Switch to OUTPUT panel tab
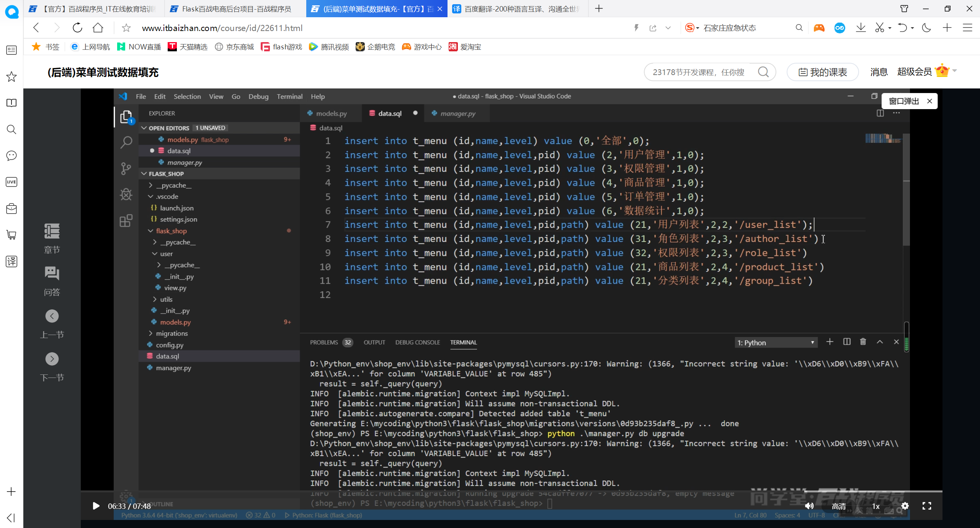This screenshot has width=980, height=528. [x=374, y=342]
